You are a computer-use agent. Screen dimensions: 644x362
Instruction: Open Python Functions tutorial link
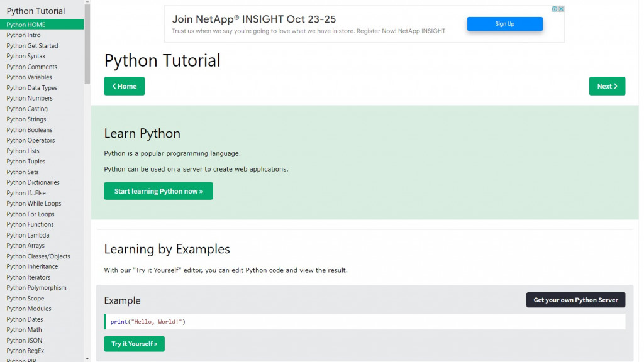coord(30,224)
